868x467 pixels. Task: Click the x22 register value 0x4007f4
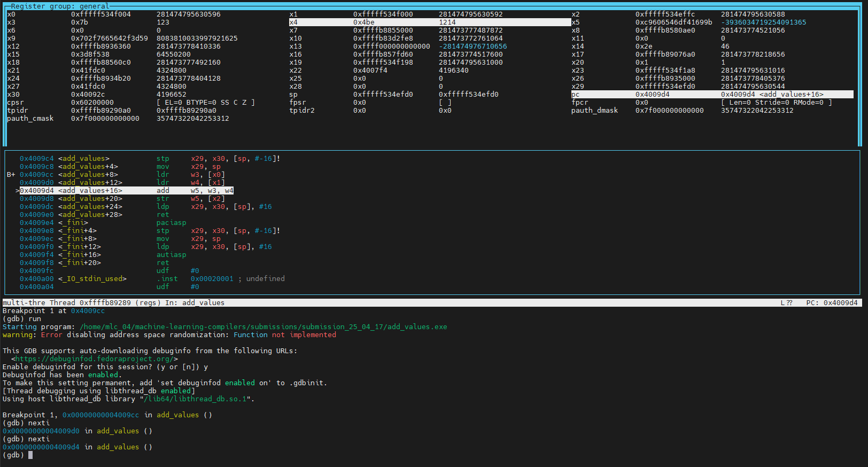370,71
